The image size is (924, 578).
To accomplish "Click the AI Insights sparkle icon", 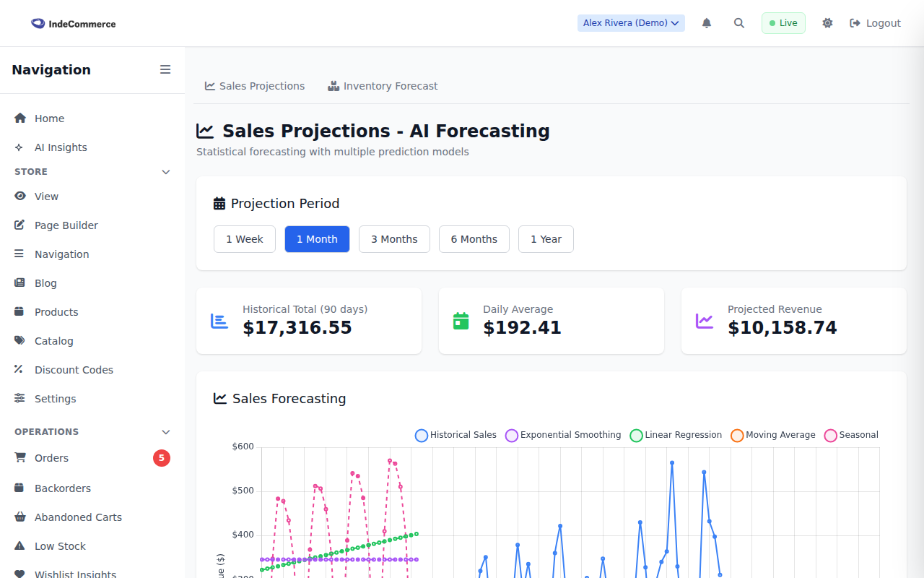I will pyautogui.click(x=19, y=147).
